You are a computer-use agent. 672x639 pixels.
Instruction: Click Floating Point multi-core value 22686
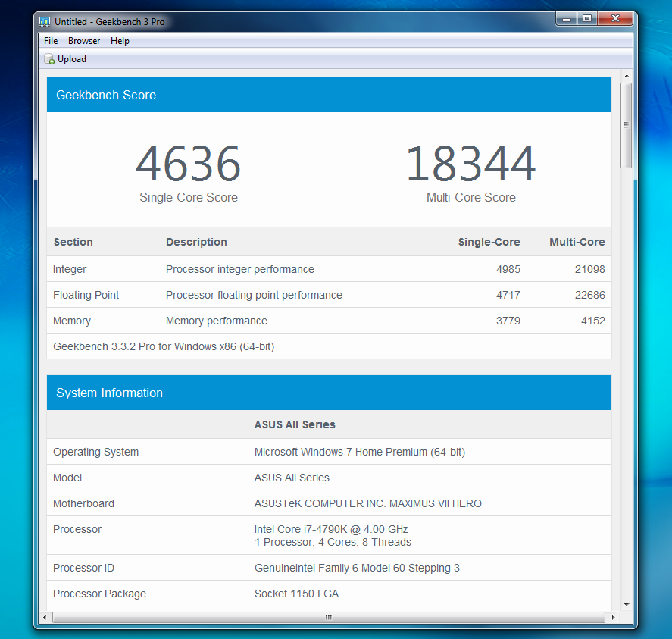coord(589,295)
